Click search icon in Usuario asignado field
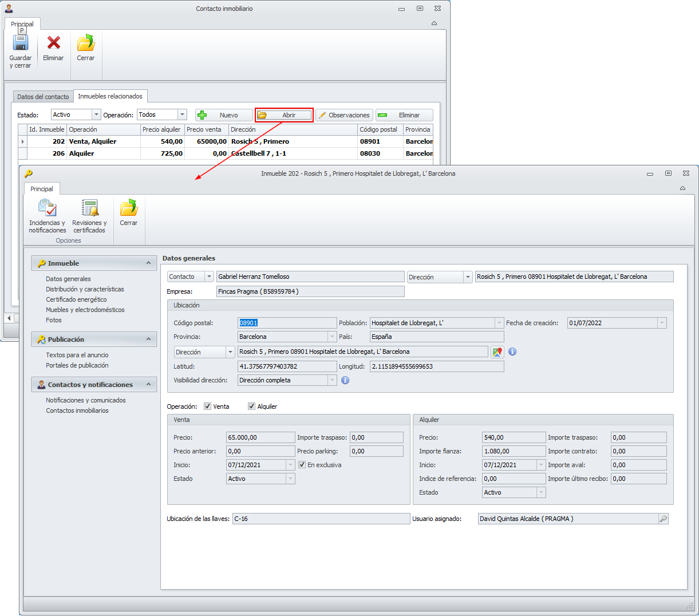This screenshot has height=616, width=699. point(663,519)
